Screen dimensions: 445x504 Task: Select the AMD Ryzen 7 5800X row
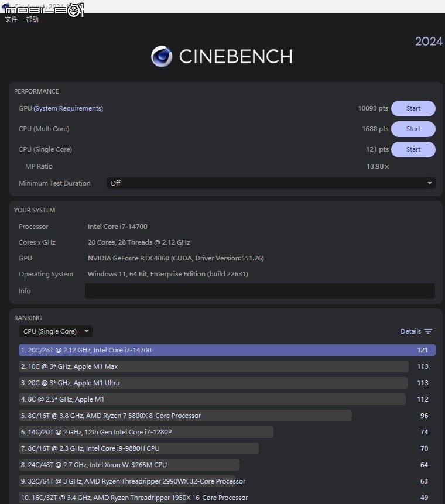point(227,416)
